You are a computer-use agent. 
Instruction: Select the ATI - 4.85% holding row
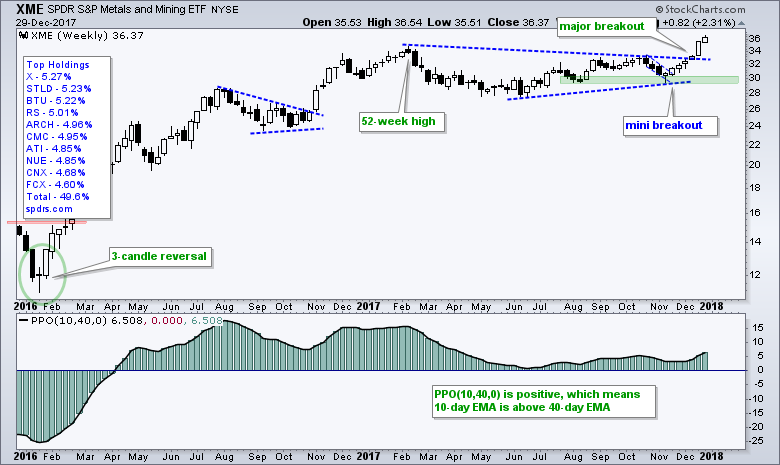click(54, 148)
